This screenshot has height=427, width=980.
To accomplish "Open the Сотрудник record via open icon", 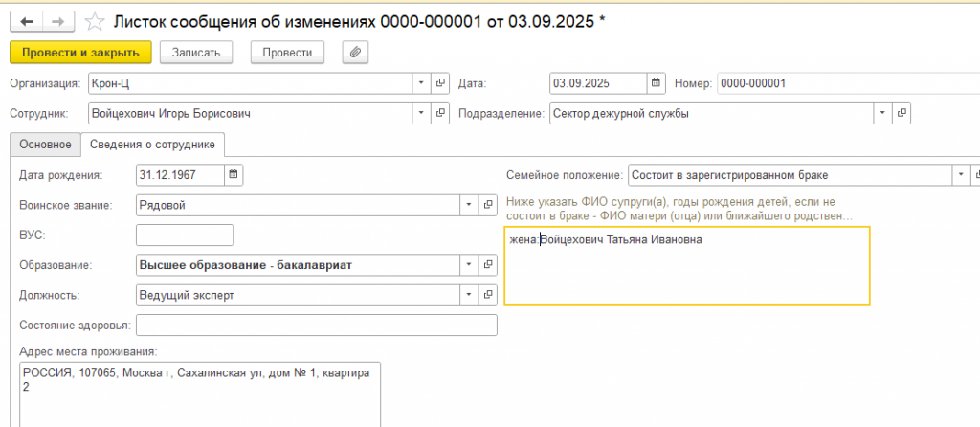I will point(440,113).
